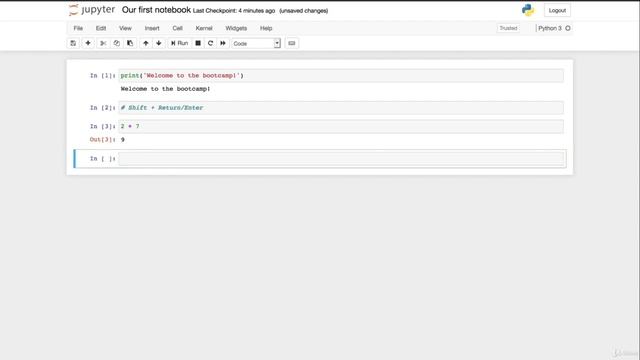This screenshot has height=360, width=640.
Task: Cut selected cells with scissors icon
Action: coord(103,43)
